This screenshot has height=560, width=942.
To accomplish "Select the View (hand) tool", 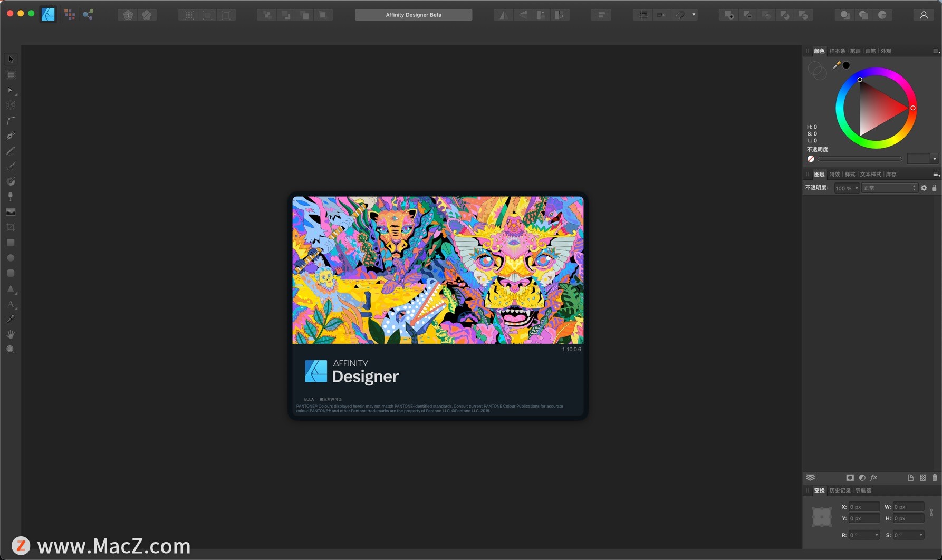I will click(x=11, y=334).
